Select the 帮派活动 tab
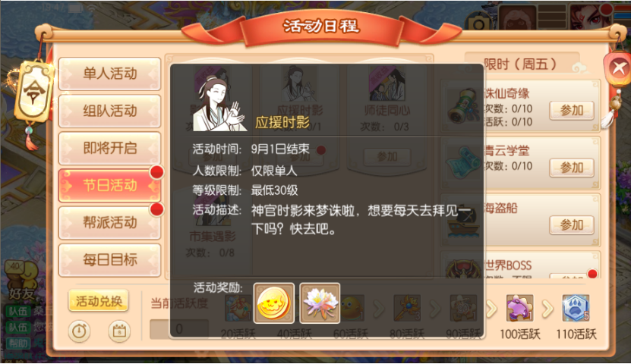The width and height of the screenshot is (631, 364). click(x=109, y=223)
